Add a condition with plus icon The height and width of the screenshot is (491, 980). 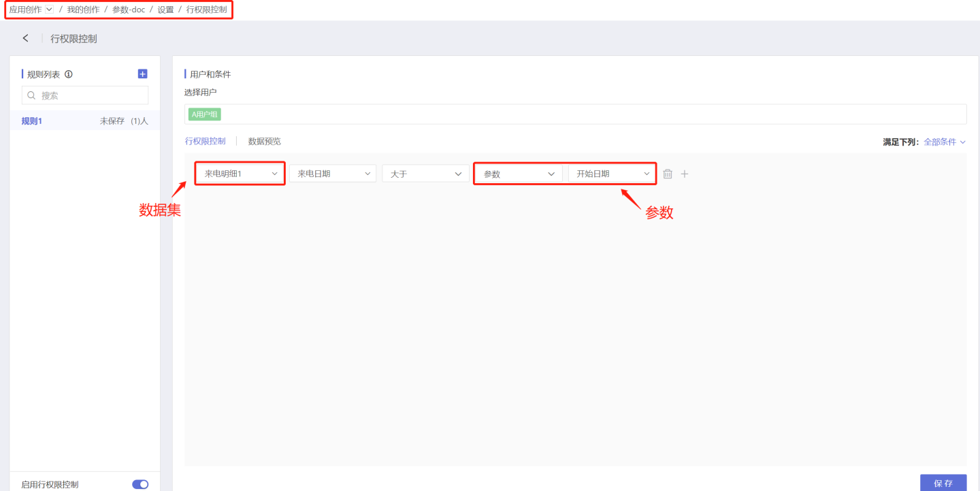tap(685, 174)
